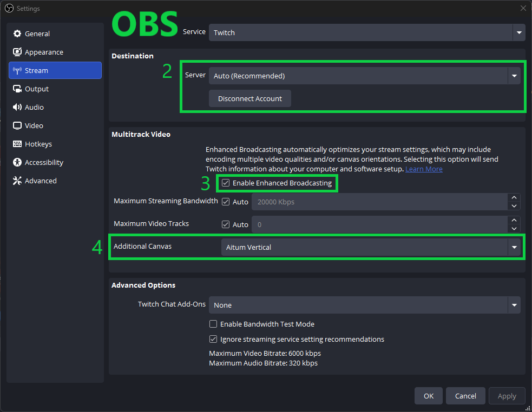This screenshot has width=532, height=412.
Task: Open Twitch Chat Add-Ons dropdown
Action: 364,305
